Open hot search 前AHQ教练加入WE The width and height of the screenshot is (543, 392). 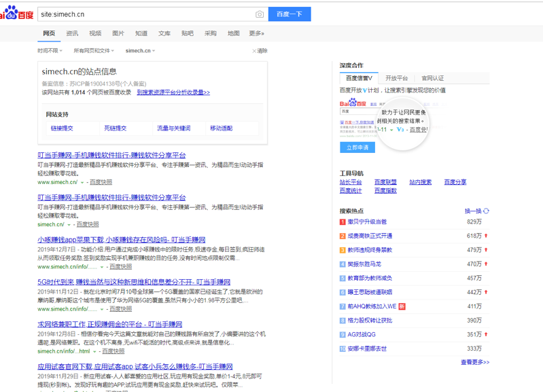pos(372,306)
